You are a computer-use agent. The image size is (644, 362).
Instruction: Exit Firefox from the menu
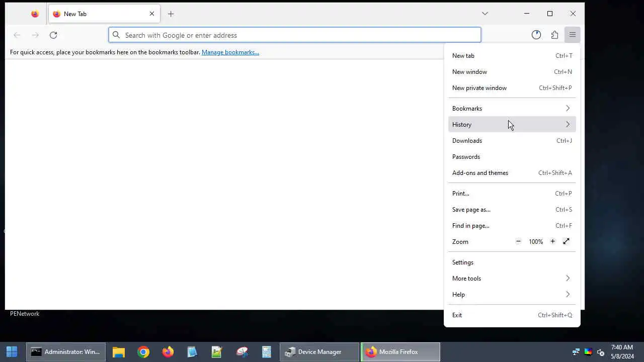(x=512, y=315)
